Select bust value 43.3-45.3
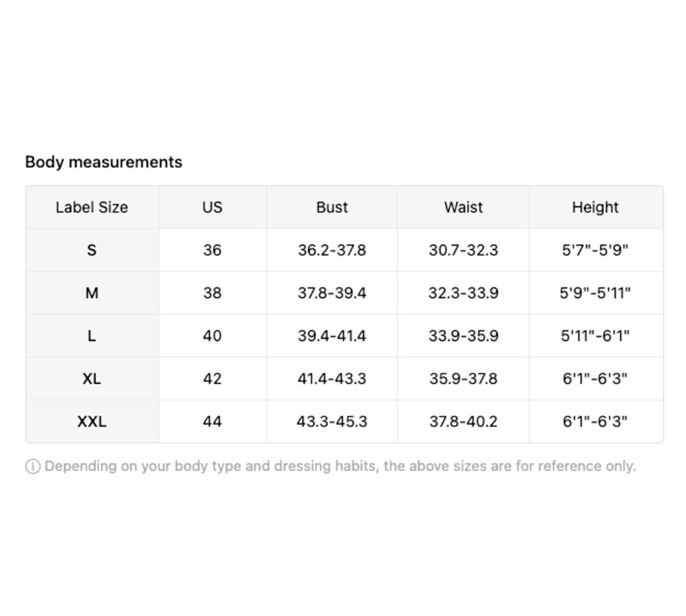The image size is (686, 616). [x=332, y=422]
